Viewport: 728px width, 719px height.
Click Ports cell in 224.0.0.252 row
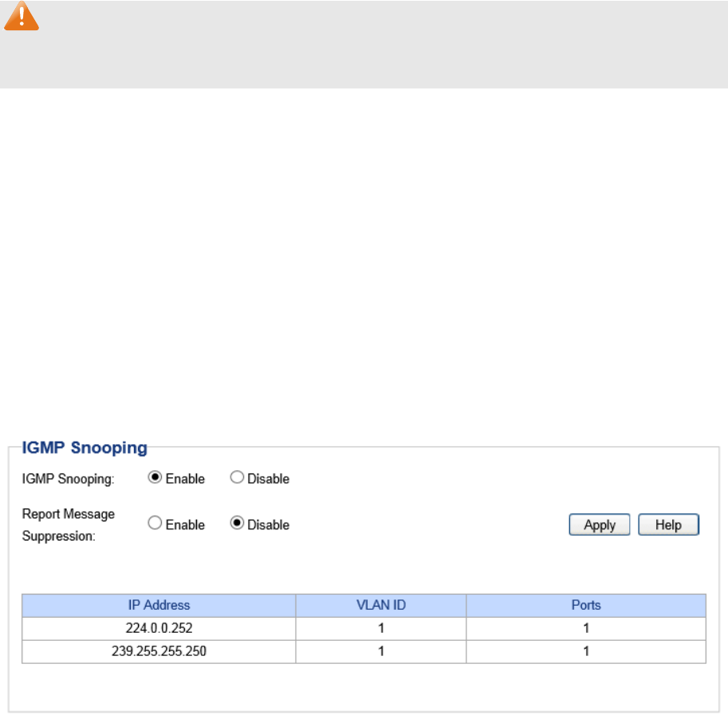[x=586, y=628]
